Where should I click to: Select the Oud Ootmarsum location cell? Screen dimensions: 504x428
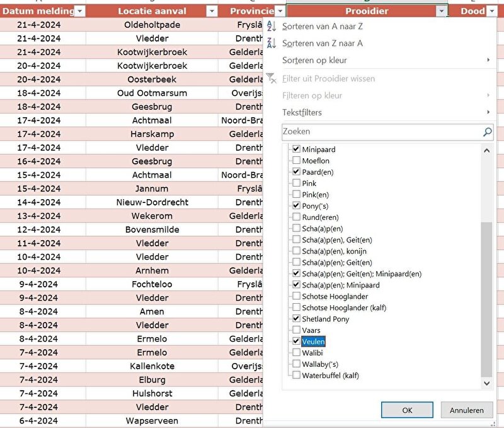pos(152,93)
